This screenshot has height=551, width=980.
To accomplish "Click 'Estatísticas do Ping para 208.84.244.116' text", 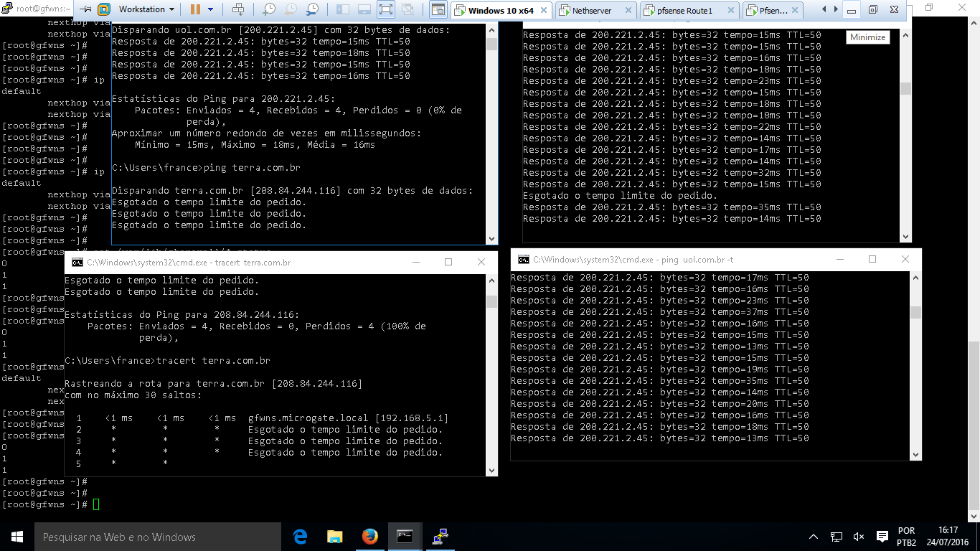I will coord(182,315).
